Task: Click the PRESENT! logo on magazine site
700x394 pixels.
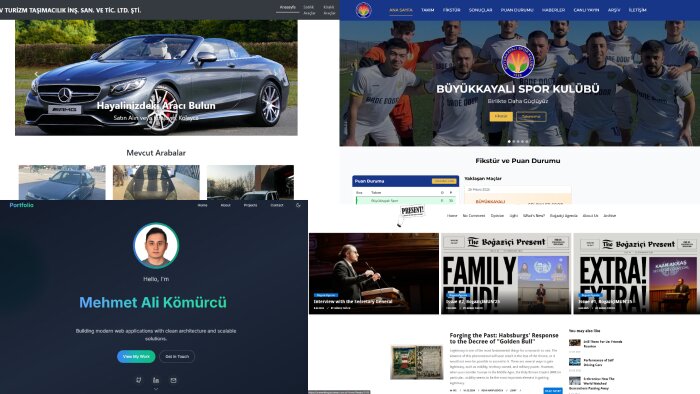Action: click(411, 216)
